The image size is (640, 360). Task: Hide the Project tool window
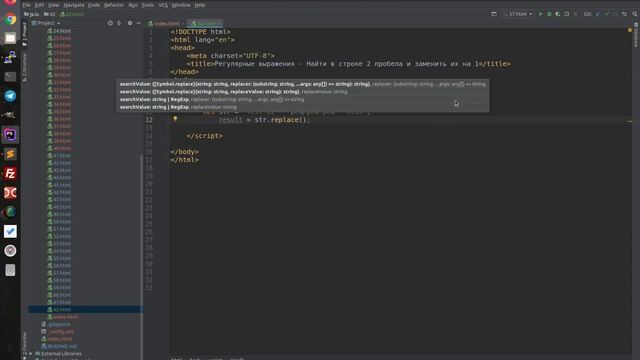tap(138, 23)
